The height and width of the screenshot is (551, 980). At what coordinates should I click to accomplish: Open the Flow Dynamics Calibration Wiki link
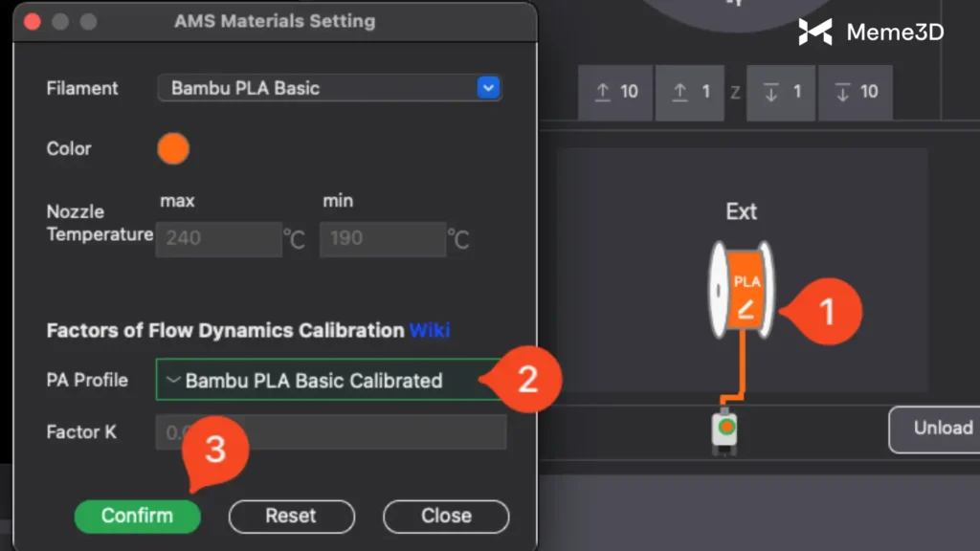point(430,330)
